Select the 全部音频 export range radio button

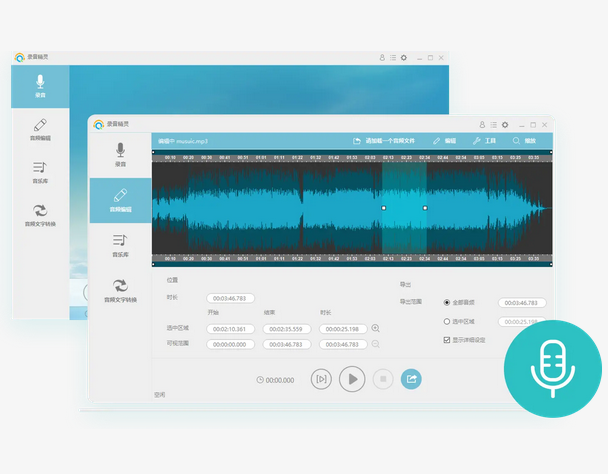[x=447, y=303]
